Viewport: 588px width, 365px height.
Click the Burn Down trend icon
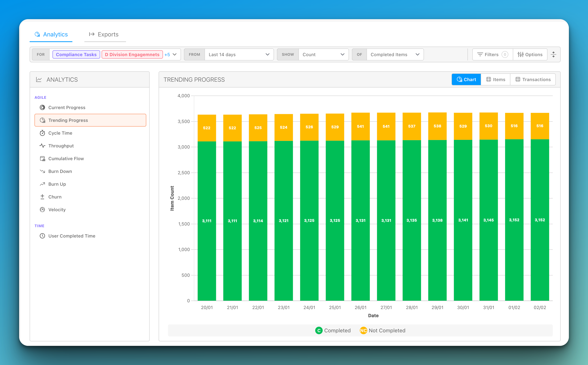coord(42,171)
